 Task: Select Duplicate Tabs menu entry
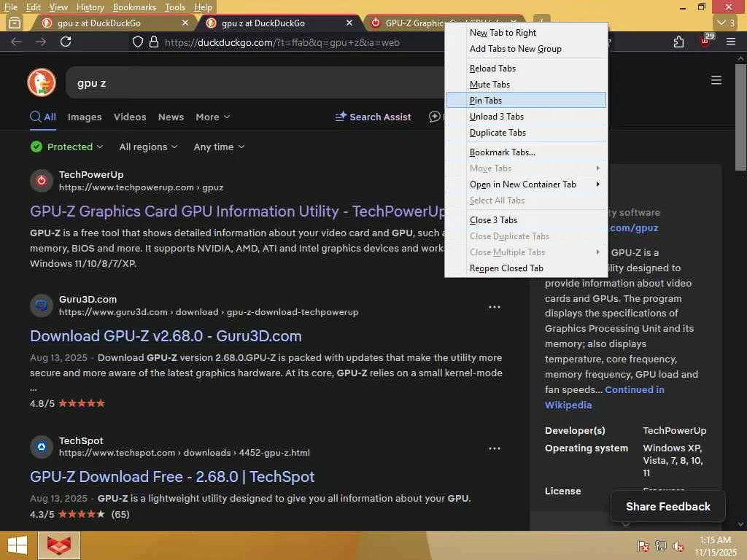tap(527, 133)
